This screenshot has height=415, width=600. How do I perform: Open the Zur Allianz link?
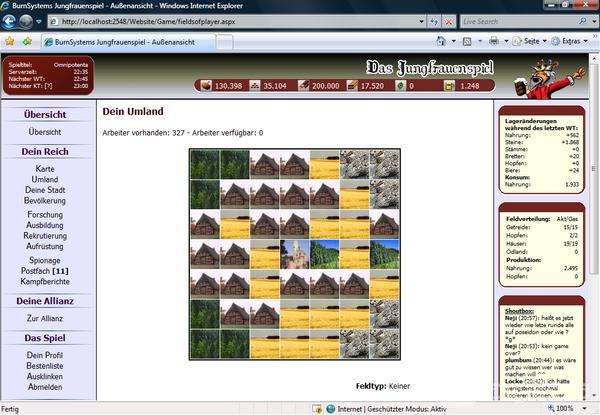coord(45,319)
